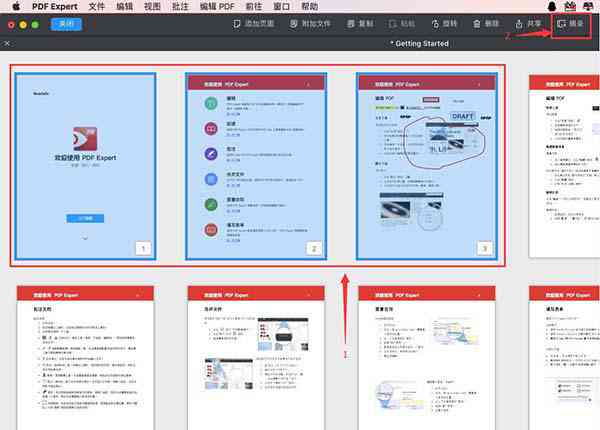
Task: Select the partly visible fourth page thumbnail
Action: tap(564, 166)
